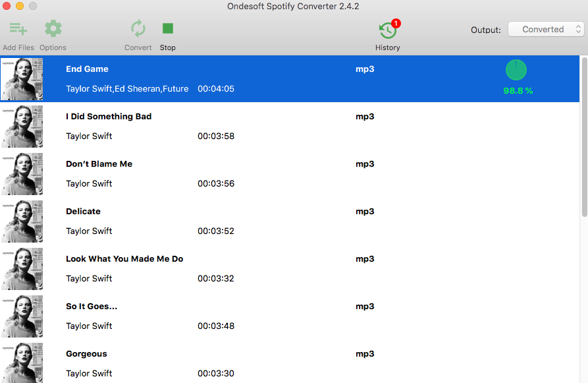The height and width of the screenshot is (383, 588).
Task: Click the mp3 format of End Game
Action: tap(365, 69)
